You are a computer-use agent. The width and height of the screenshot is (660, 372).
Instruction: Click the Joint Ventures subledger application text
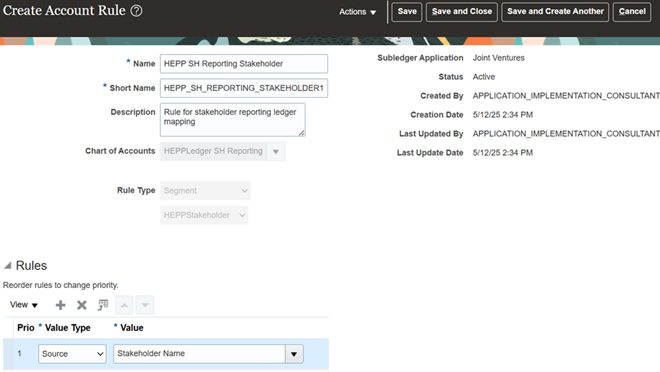(x=498, y=58)
